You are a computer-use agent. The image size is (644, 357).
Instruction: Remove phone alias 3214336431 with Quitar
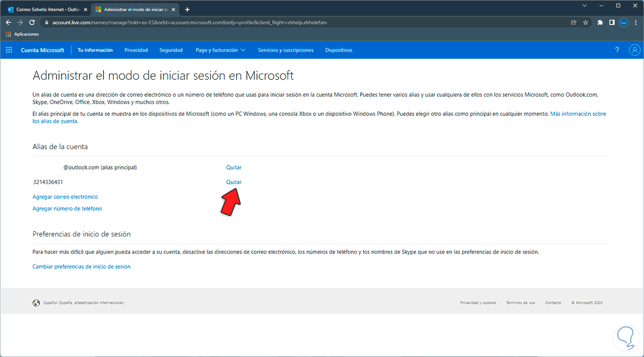tap(234, 182)
